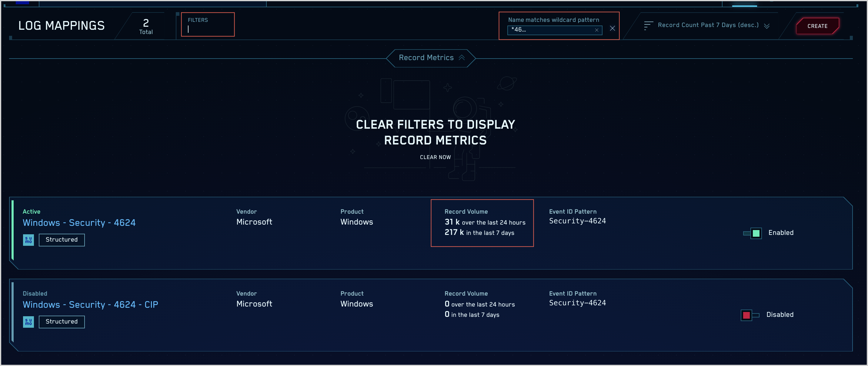Click the Structured tag on the 4624 CIP mapping
The image size is (868, 366).
click(x=62, y=322)
